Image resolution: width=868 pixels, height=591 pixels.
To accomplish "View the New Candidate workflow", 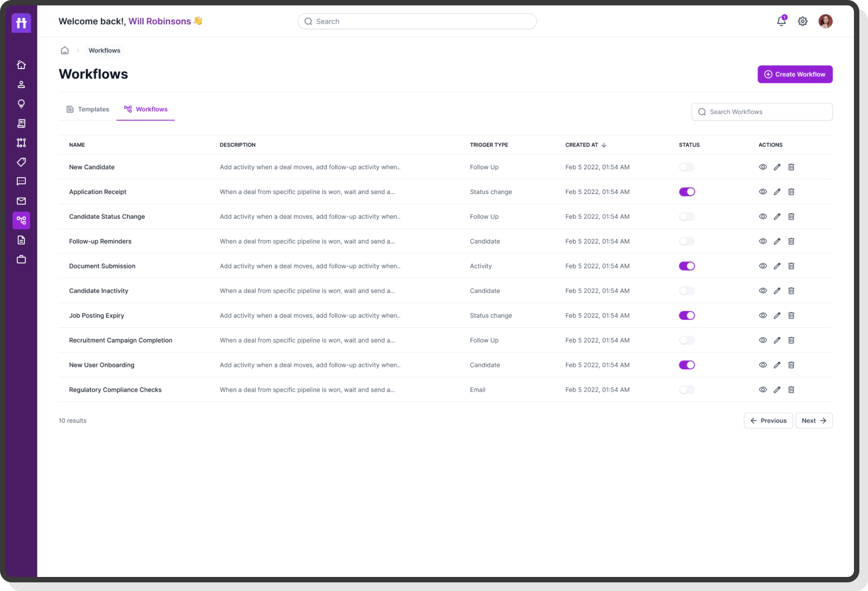I will pos(763,167).
